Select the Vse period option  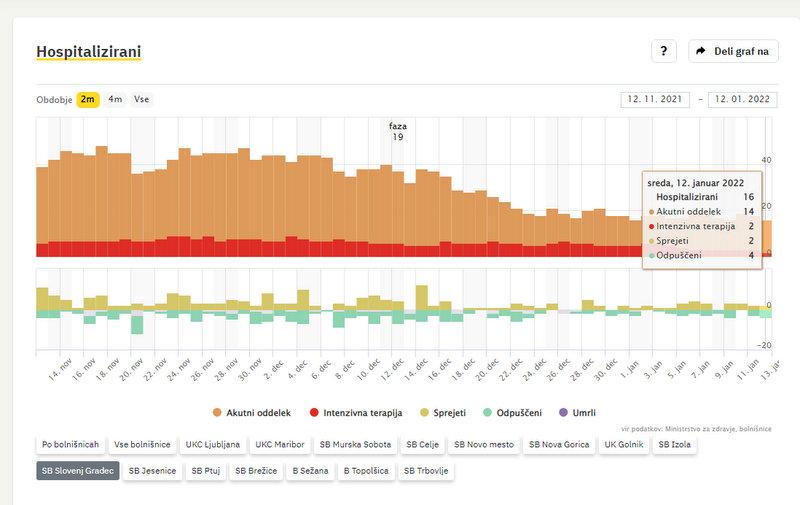[142, 99]
